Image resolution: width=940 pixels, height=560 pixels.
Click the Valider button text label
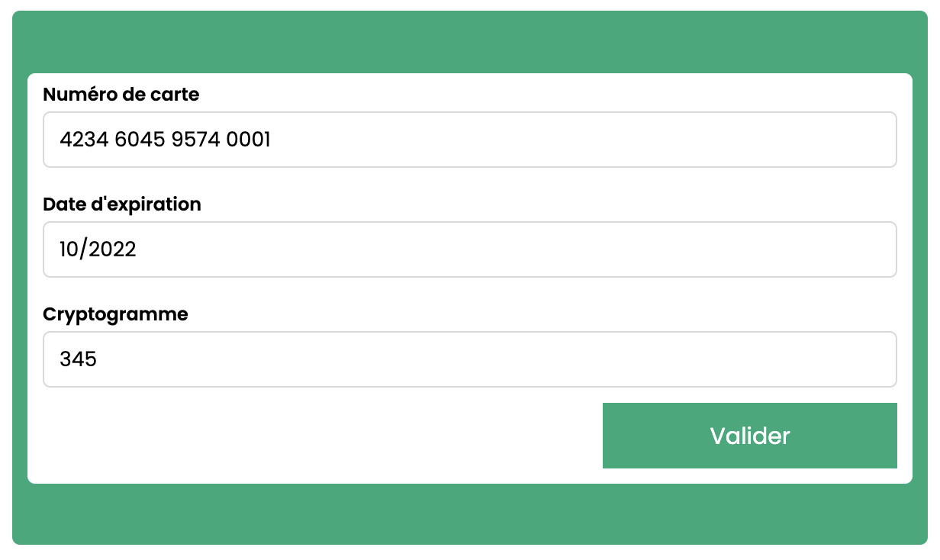pos(749,436)
